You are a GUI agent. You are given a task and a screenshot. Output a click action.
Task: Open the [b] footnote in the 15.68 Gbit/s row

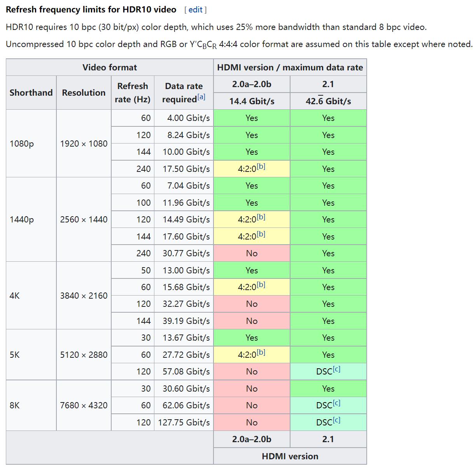click(x=261, y=285)
